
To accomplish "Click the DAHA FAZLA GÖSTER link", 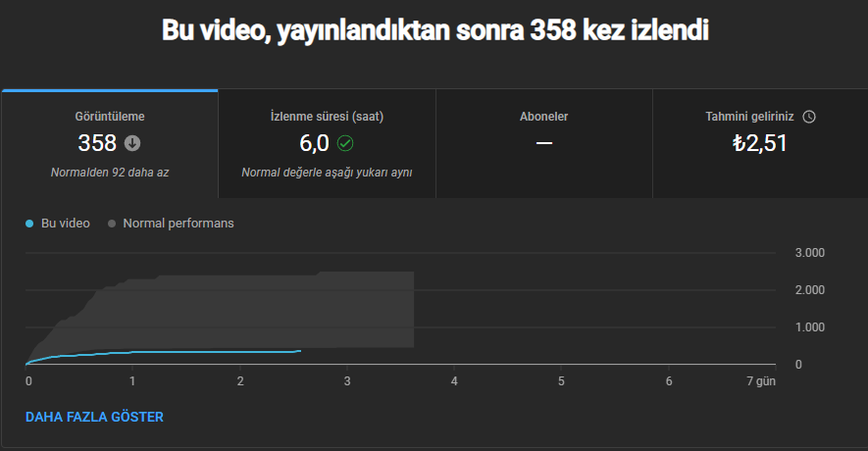I will (95, 417).
